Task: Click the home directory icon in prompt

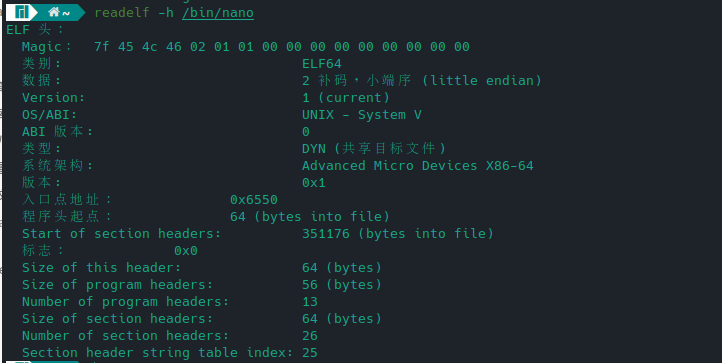Action: 54,12
